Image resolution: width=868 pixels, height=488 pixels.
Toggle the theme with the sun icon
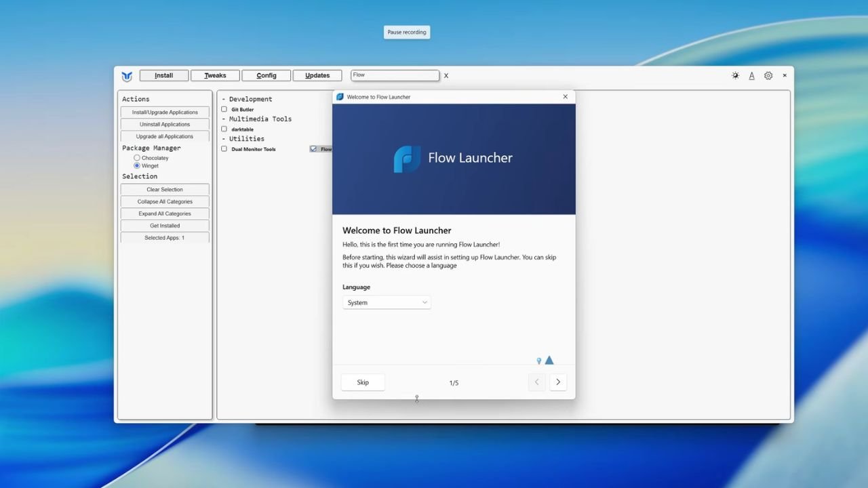coord(735,75)
